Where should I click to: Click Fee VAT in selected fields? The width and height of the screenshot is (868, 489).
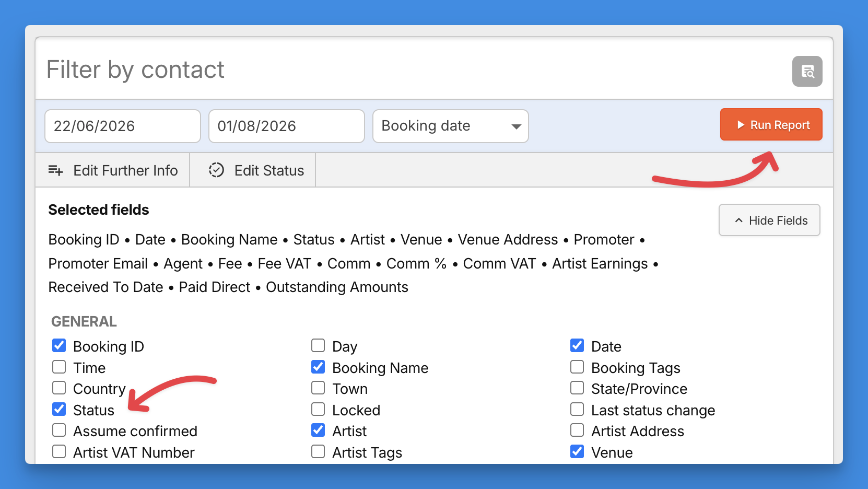[x=285, y=264]
